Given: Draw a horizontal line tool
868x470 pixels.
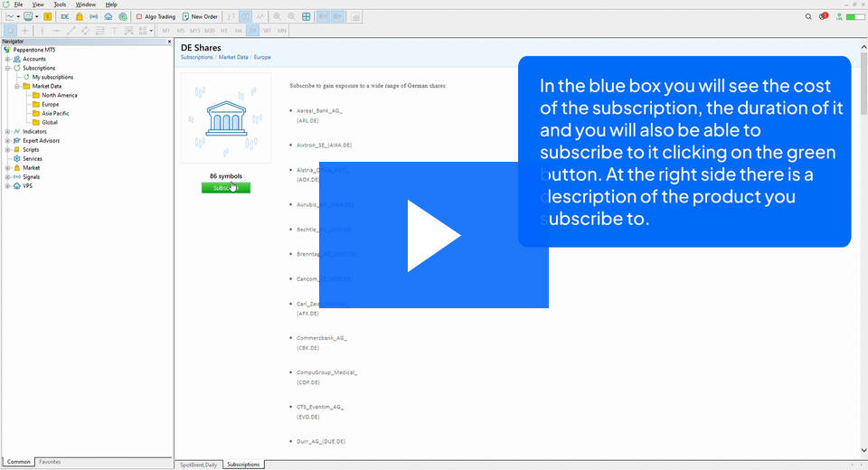Looking at the screenshot, I should point(56,31).
